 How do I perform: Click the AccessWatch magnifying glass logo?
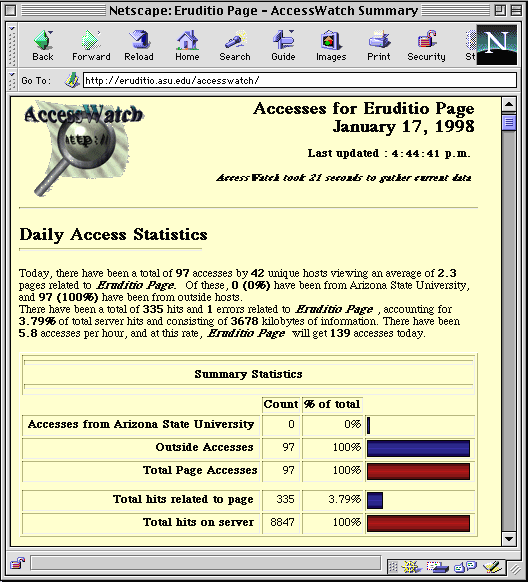tap(84, 148)
